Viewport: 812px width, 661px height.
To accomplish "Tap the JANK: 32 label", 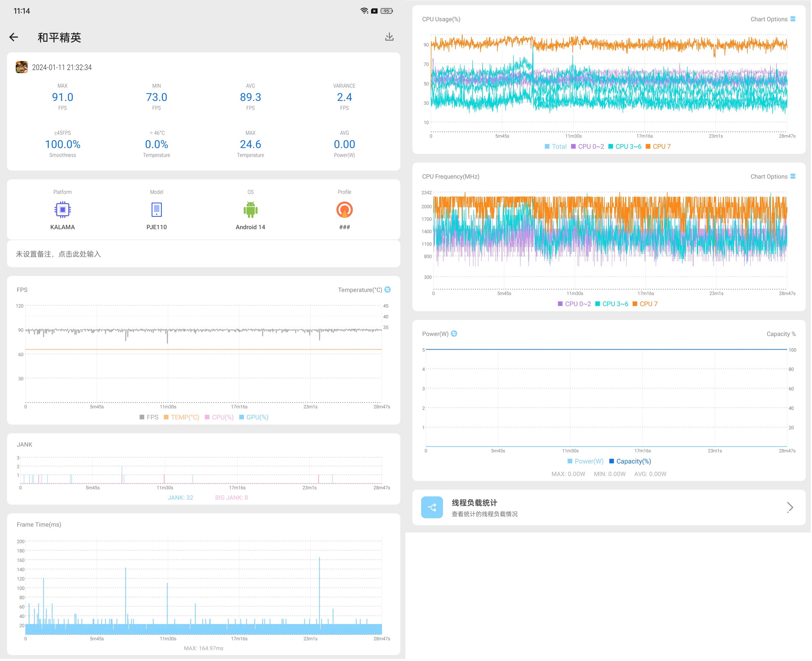I will pos(180,497).
